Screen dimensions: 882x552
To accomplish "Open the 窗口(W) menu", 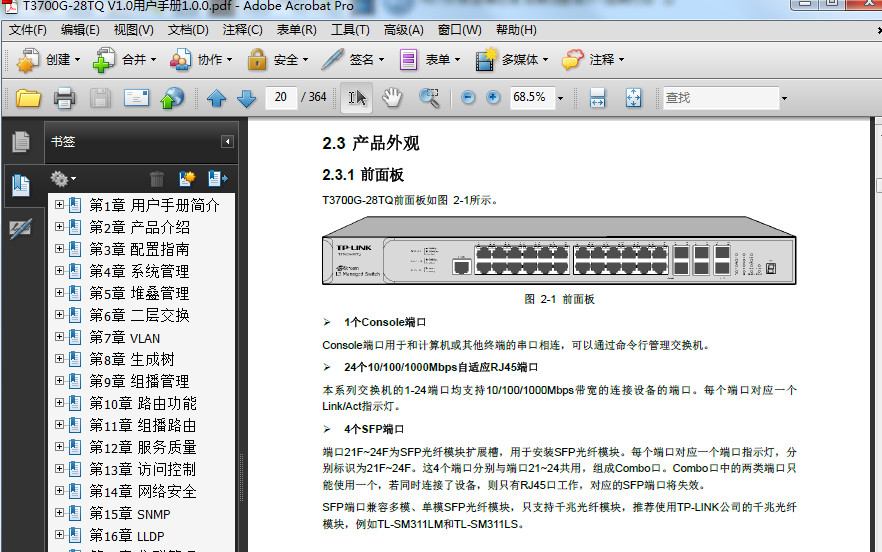I will (460, 30).
